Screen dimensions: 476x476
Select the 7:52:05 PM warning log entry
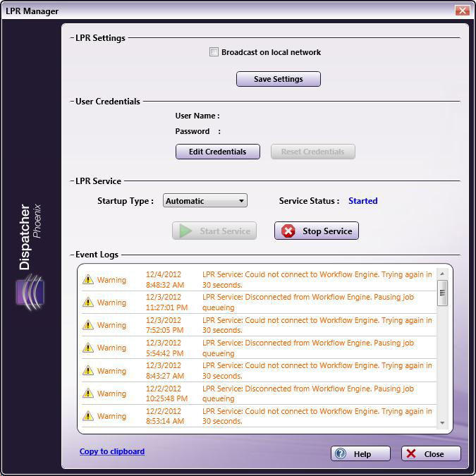pyautogui.click(x=259, y=325)
